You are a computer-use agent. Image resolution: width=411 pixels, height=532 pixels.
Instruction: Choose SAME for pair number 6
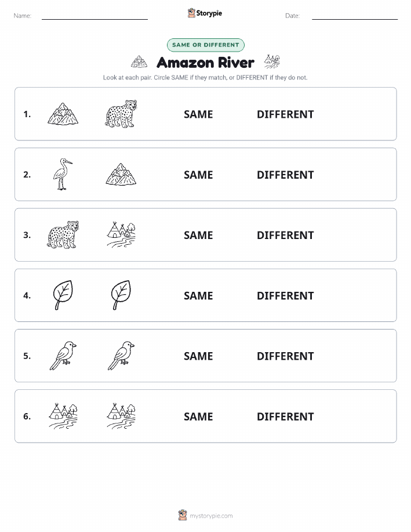198,417
